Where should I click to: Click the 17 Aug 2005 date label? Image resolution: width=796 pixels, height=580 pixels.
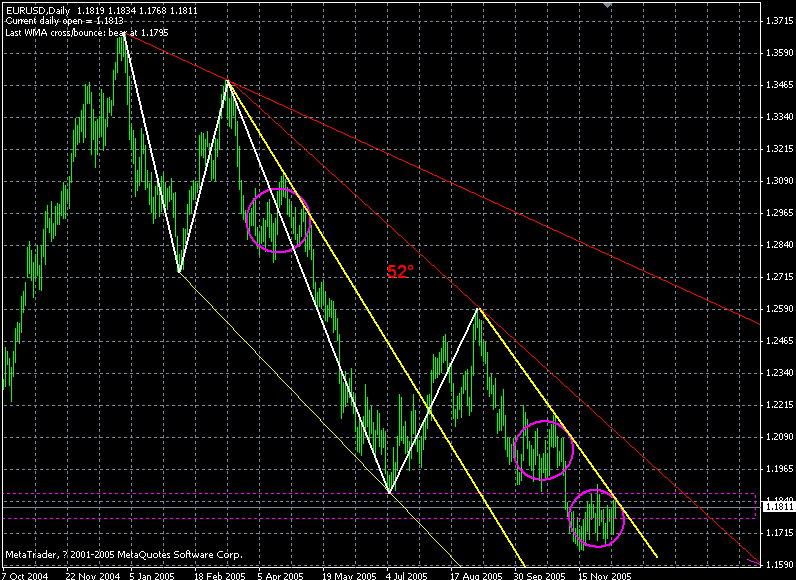476,575
